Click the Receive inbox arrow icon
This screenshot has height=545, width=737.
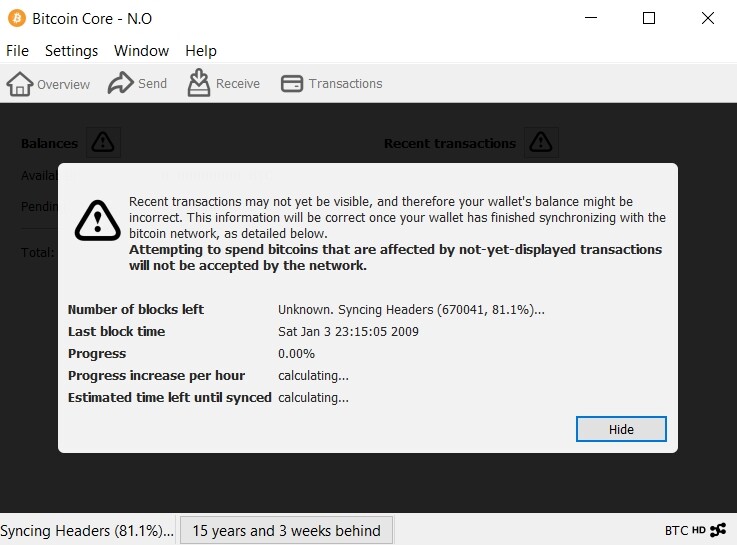199,83
